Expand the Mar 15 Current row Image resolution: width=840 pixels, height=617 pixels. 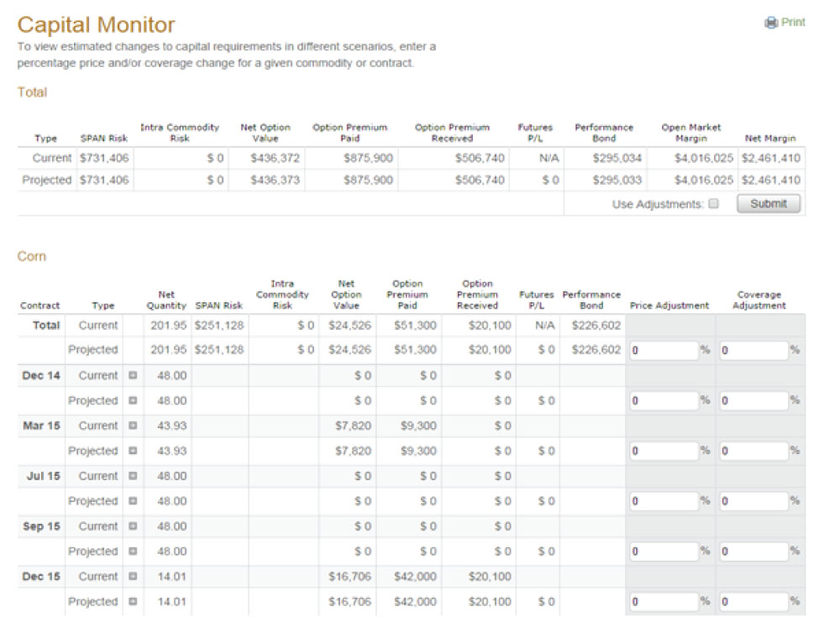point(133,426)
